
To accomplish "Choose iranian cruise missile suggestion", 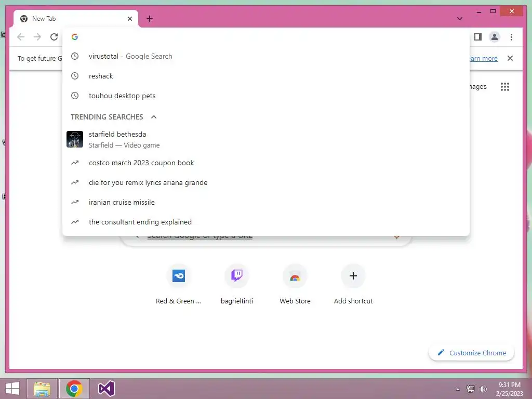I will pyautogui.click(x=266, y=202).
